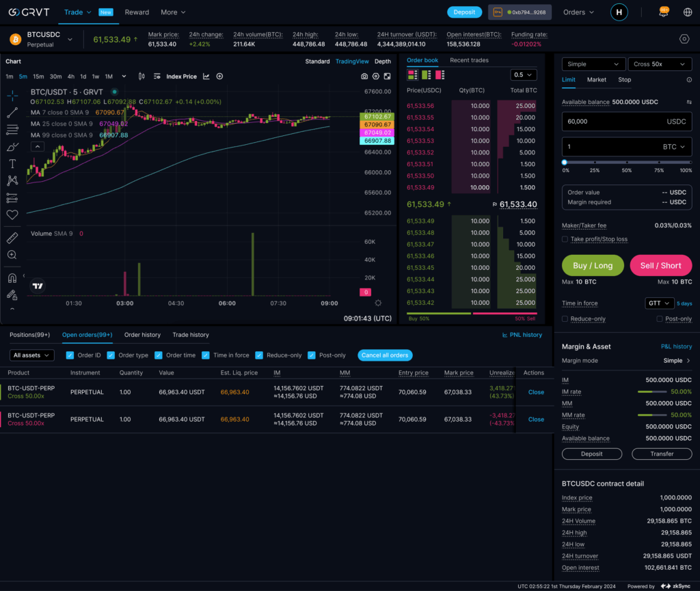The image size is (700, 591).
Task: Switch to the Recent trades tab
Action: pyautogui.click(x=469, y=60)
